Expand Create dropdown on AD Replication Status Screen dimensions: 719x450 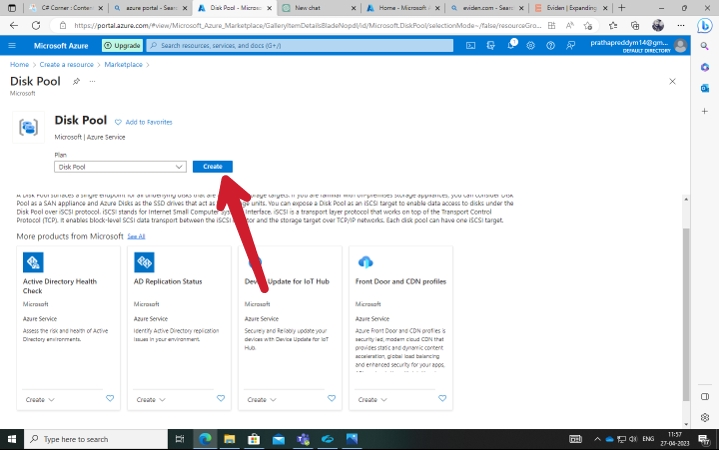[x=151, y=400]
